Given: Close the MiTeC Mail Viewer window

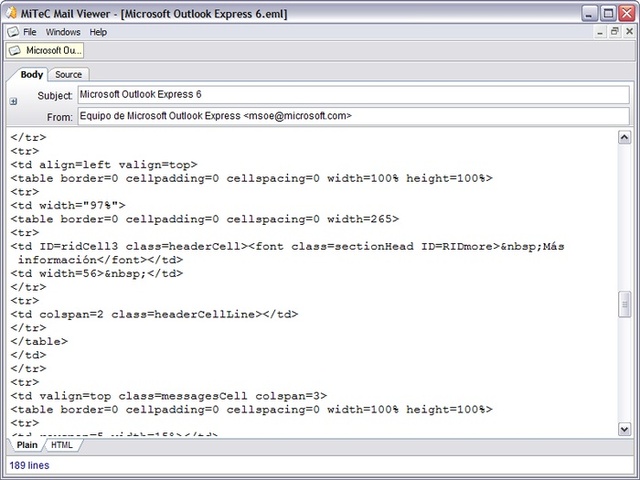Looking at the screenshot, I should 627,14.
